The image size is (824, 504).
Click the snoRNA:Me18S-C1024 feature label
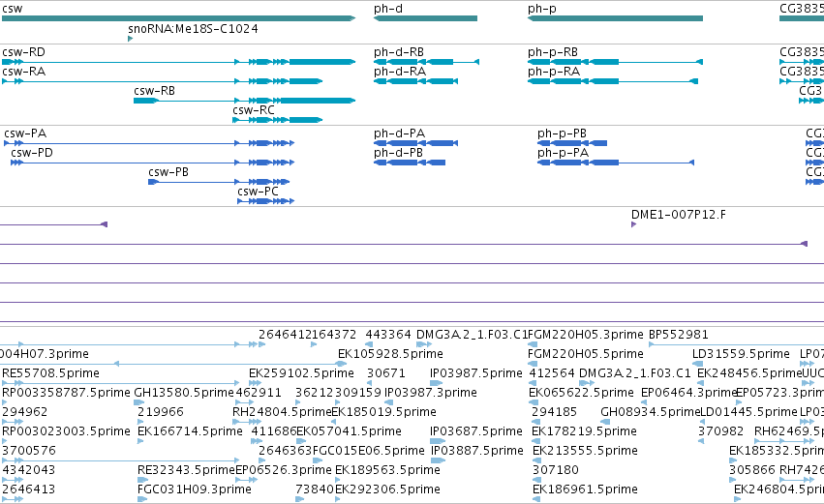pyautogui.click(x=193, y=29)
